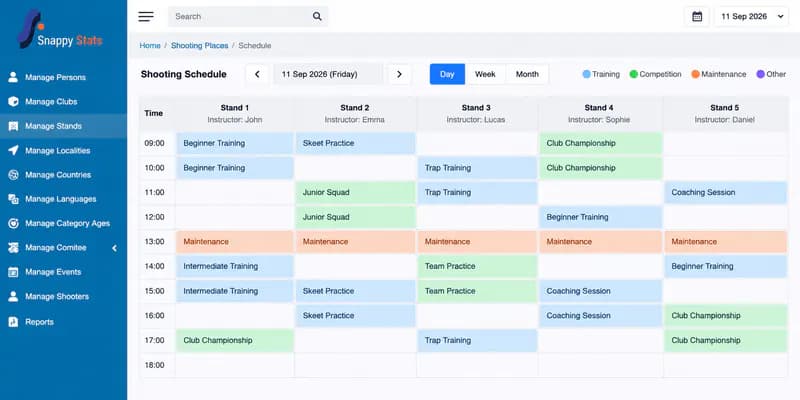This screenshot has height=400, width=800.
Task: Click the green Competition legend dot
Action: [x=634, y=74]
